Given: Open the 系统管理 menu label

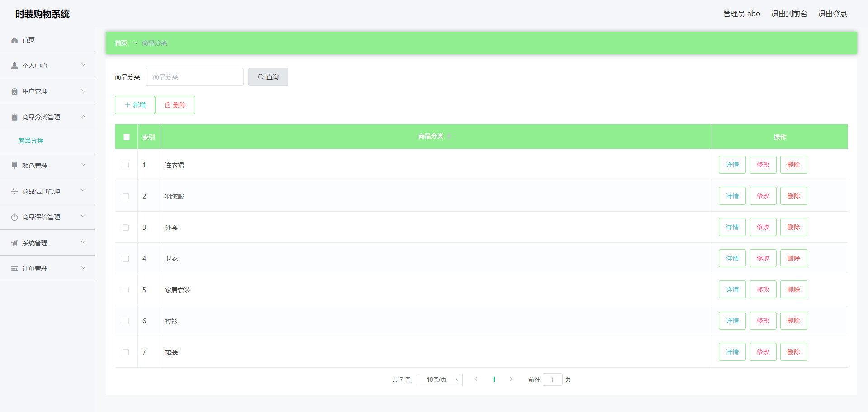Looking at the screenshot, I should (35, 243).
